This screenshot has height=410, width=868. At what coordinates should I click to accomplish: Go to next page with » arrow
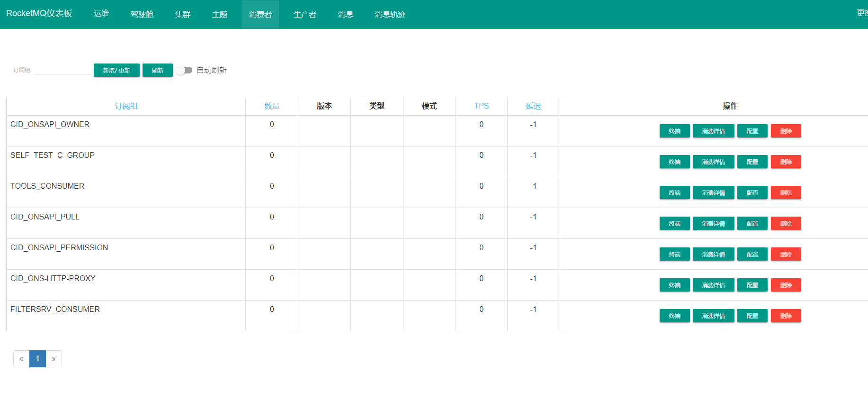click(54, 359)
